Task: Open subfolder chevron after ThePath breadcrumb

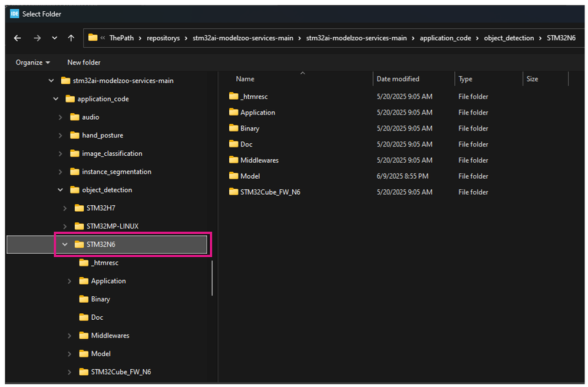Action: (140, 38)
